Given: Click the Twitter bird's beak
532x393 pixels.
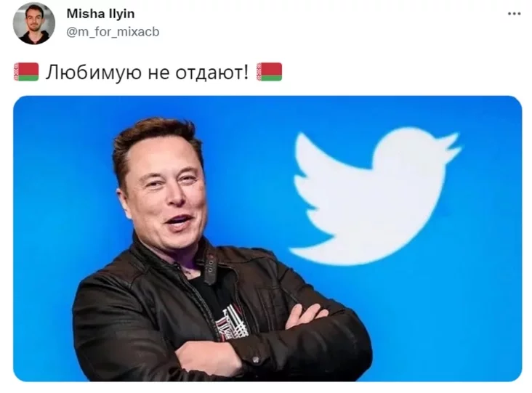Looking at the screenshot, I should pyautogui.click(x=450, y=145).
